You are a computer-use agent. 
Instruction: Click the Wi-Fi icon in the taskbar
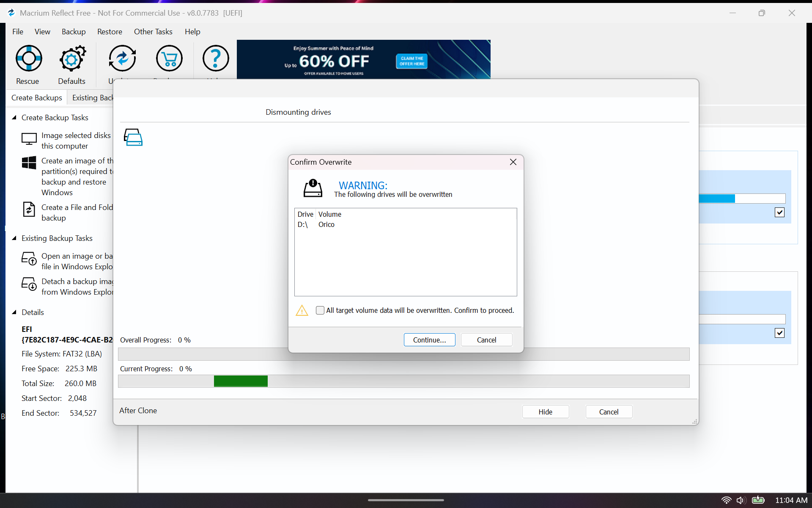point(726,500)
